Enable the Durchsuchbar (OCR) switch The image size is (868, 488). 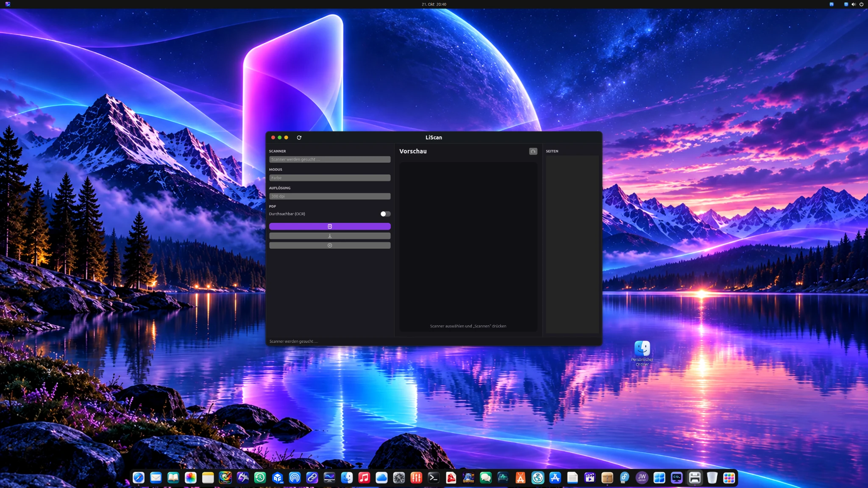point(385,214)
